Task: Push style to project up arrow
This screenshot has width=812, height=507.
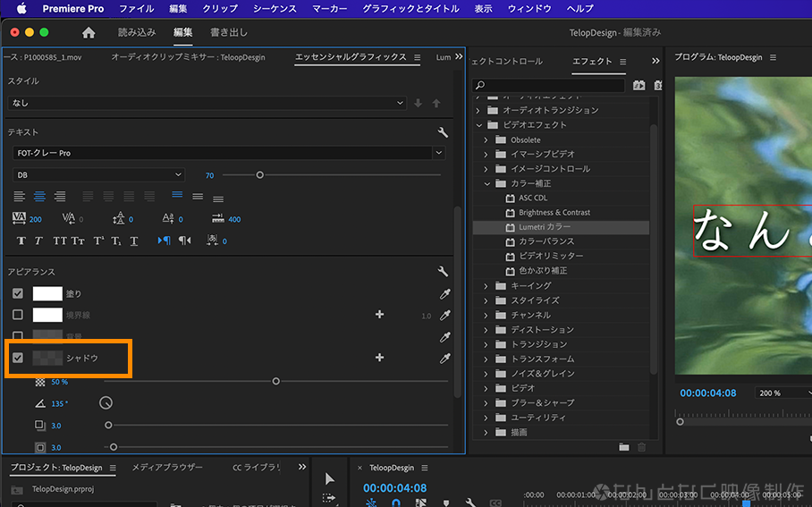Action: coord(436,103)
